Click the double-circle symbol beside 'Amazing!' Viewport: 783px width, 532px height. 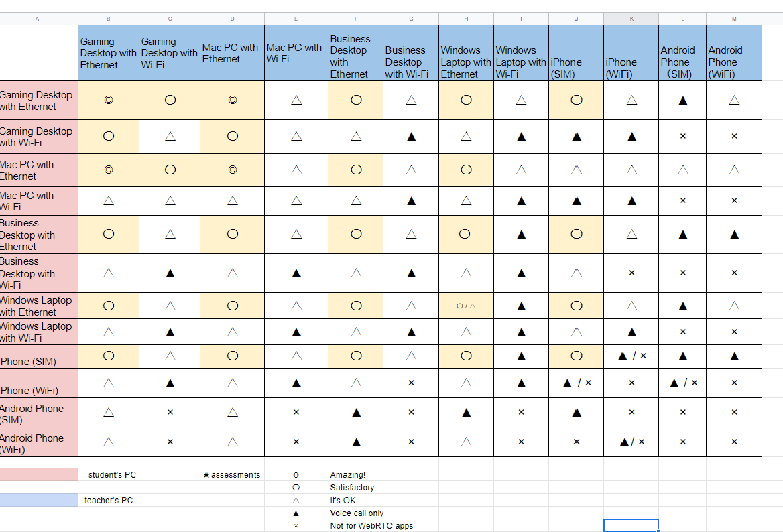296,475
